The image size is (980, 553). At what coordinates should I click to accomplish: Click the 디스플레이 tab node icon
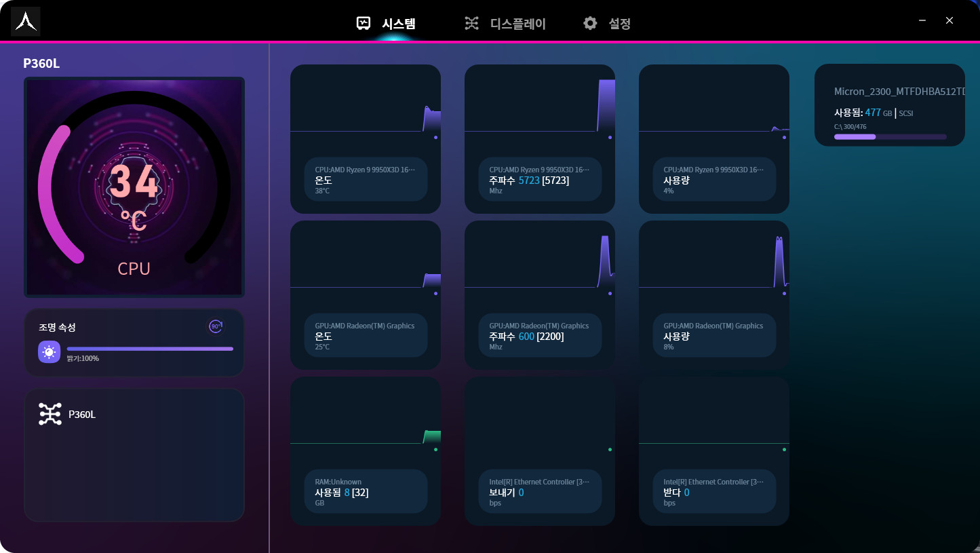471,24
